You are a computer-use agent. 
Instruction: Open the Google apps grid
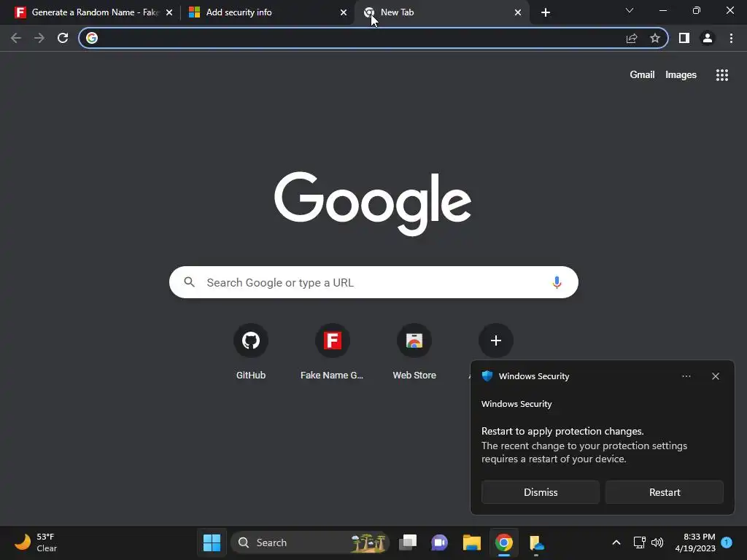pyautogui.click(x=722, y=75)
